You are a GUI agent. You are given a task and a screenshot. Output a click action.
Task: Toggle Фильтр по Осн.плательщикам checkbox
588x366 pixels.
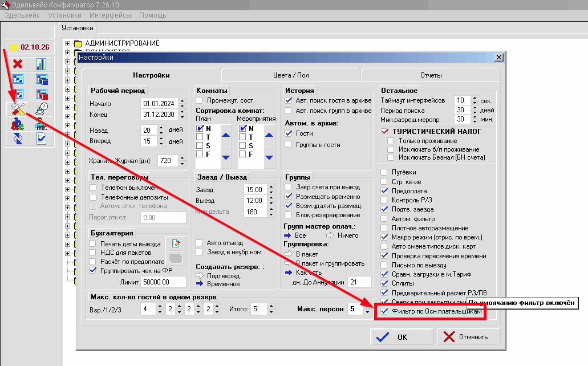(384, 311)
